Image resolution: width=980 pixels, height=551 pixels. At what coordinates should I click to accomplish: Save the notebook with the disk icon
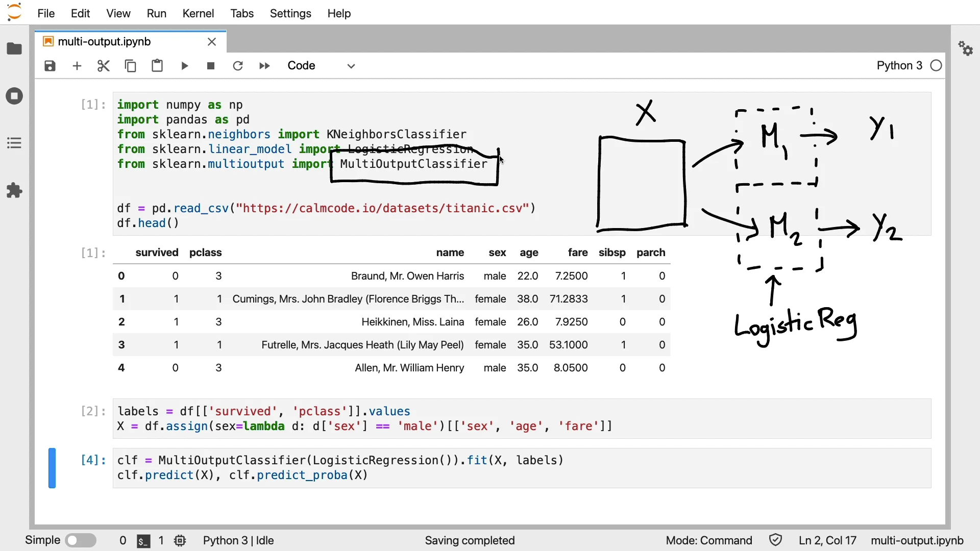[50, 66]
